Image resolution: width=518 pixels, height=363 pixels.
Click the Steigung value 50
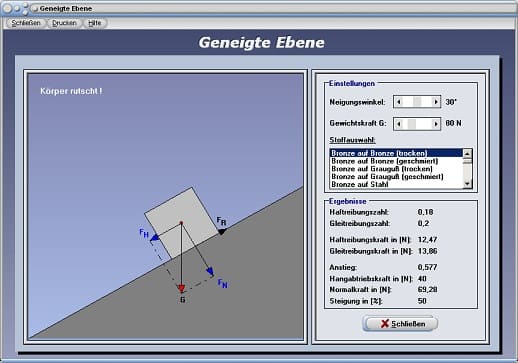tap(422, 301)
